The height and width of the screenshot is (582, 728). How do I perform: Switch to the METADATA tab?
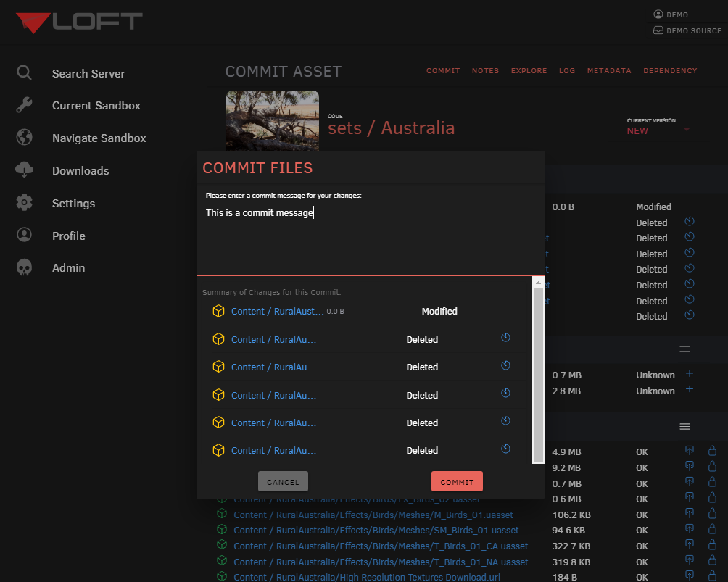coord(609,70)
